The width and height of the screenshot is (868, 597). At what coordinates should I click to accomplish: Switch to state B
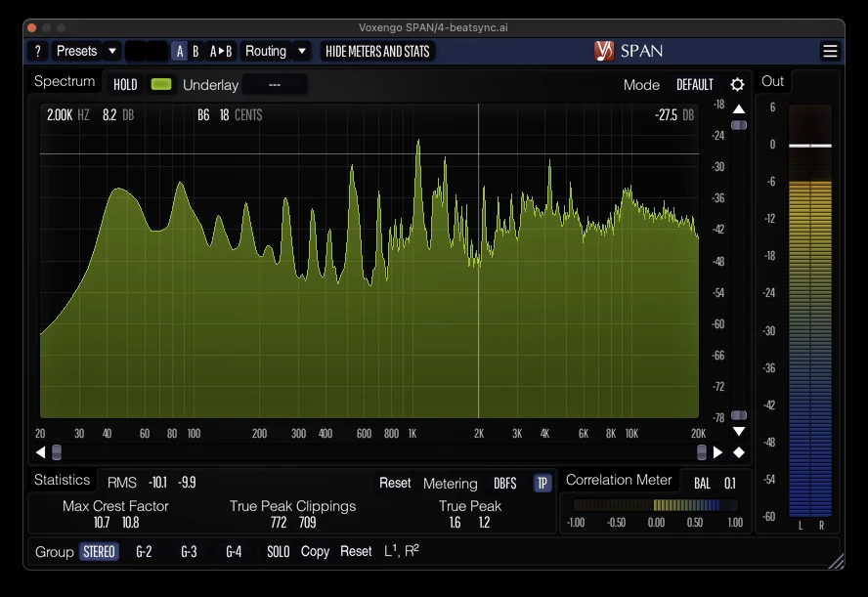pyautogui.click(x=195, y=52)
